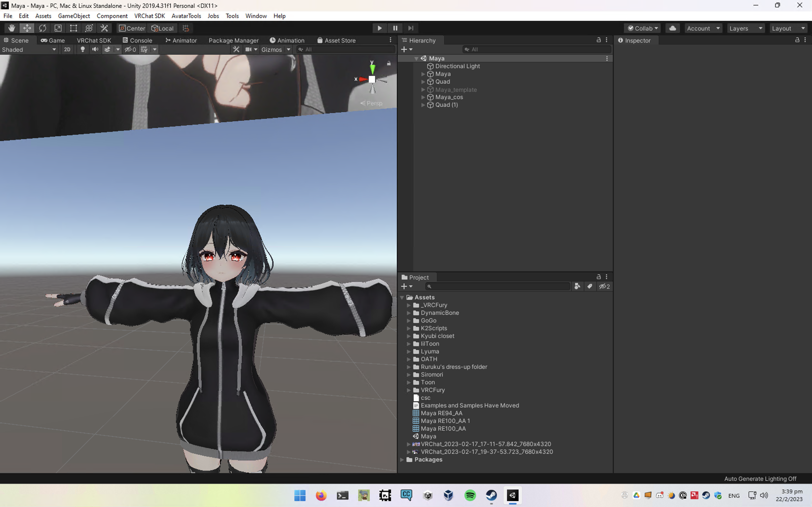Launch Steam from the taskbar
This screenshot has width=812, height=507.
tap(491, 495)
